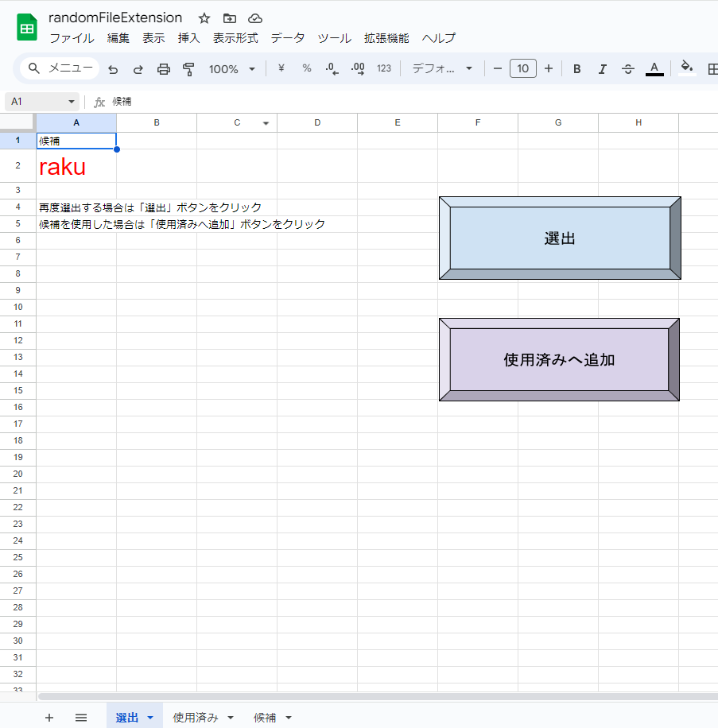Decrease decimal places using the toolbar icon
718x728 pixels.
point(332,68)
